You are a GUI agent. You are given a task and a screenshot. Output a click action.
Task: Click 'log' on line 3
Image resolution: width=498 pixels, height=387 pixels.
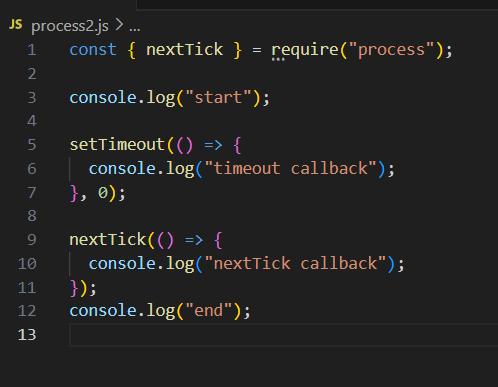point(161,98)
